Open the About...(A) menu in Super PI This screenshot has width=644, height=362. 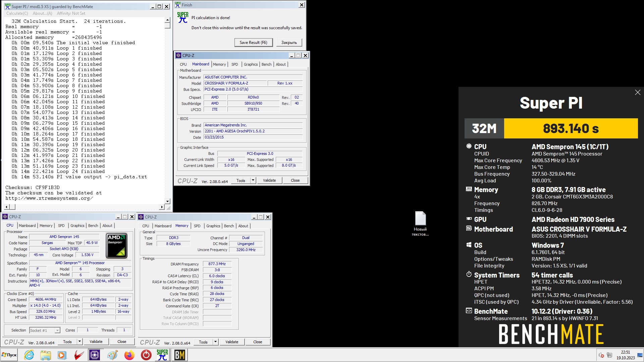[x=42, y=13]
